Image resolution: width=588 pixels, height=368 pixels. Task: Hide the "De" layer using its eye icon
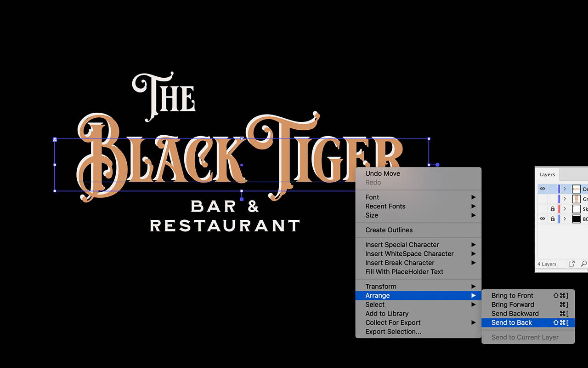tap(543, 189)
